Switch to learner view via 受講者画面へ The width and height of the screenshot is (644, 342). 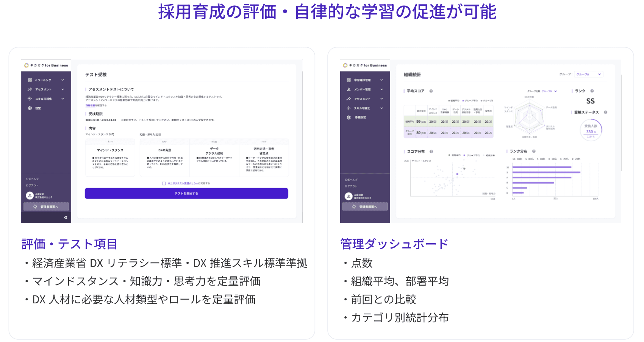(x=365, y=207)
